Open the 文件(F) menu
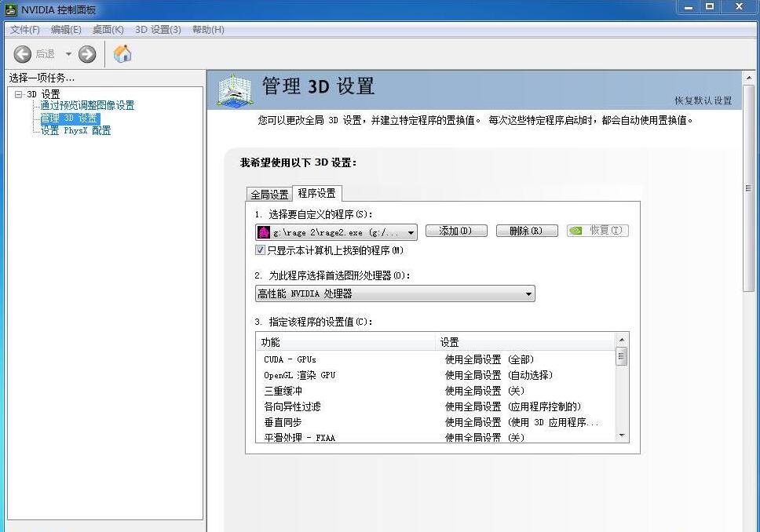 (x=24, y=30)
